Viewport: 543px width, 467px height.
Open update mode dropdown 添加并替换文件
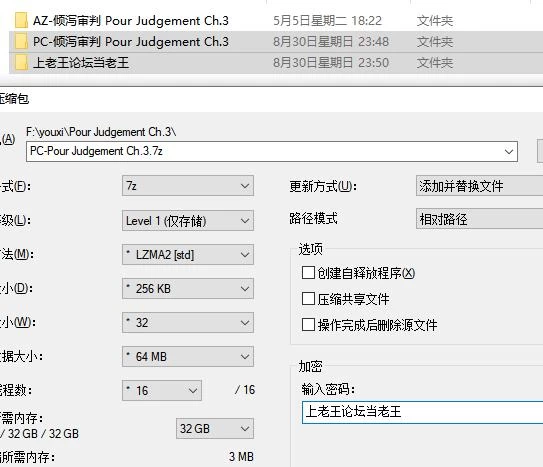tap(479, 186)
